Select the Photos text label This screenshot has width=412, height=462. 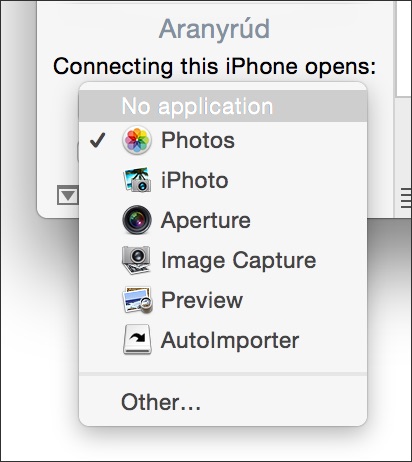[x=198, y=140]
